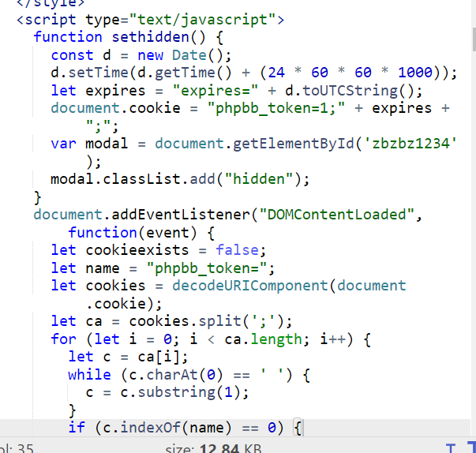The height and width of the screenshot is (453, 476).
Task: Click 'cookieexists' variable name
Action: pos(137,250)
